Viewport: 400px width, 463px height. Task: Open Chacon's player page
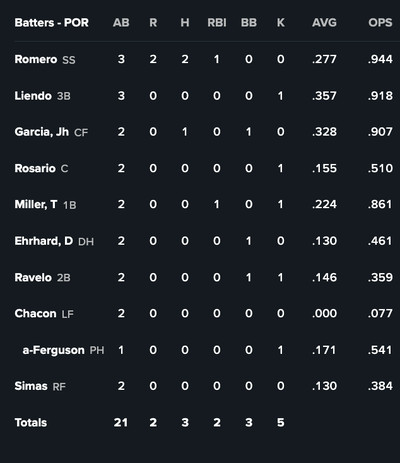pyautogui.click(x=35, y=314)
